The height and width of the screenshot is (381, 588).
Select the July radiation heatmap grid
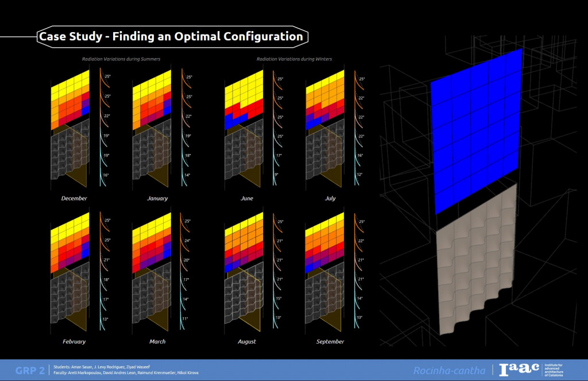pos(326,99)
